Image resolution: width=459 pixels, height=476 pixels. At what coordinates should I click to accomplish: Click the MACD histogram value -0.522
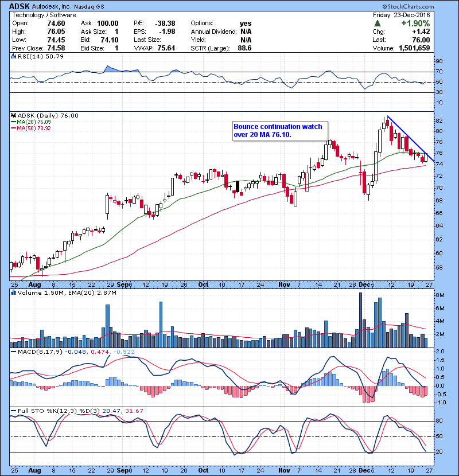point(125,352)
